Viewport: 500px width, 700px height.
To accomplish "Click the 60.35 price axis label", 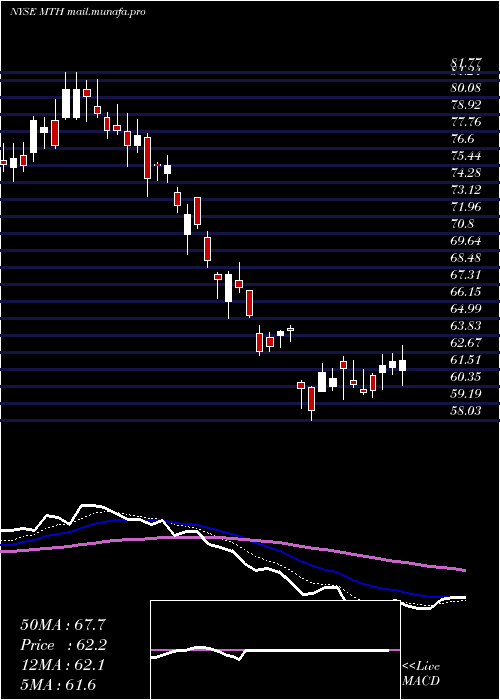I will (x=466, y=377).
